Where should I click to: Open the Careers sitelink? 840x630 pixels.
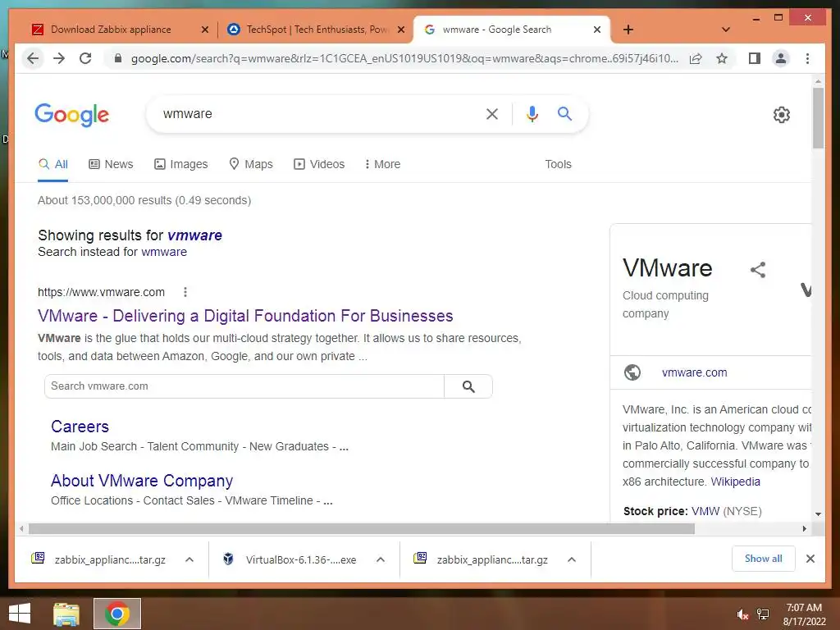point(80,427)
